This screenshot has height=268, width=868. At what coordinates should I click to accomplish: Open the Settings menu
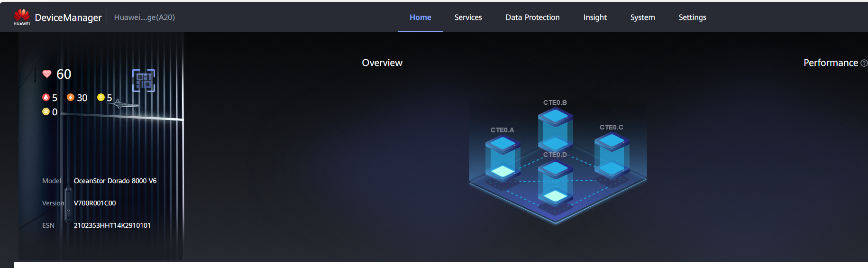pos(692,17)
